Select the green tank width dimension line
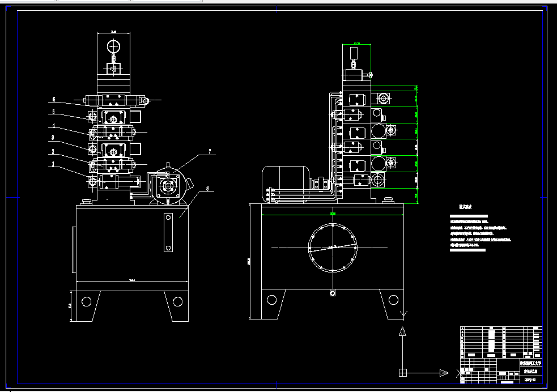Screen dimensions: 557x392 pyautogui.click(x=333, y=215)
